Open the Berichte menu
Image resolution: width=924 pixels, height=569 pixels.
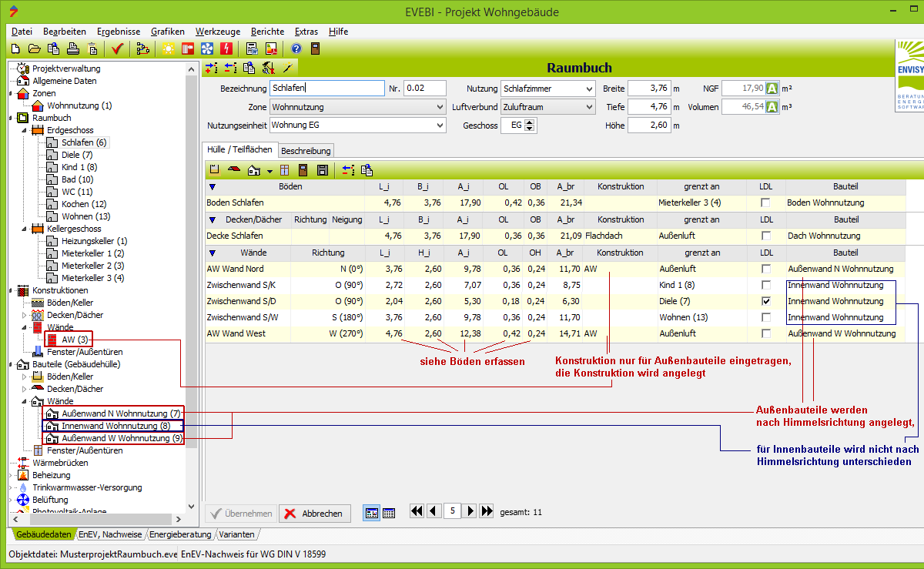click(x=267, y=32)
